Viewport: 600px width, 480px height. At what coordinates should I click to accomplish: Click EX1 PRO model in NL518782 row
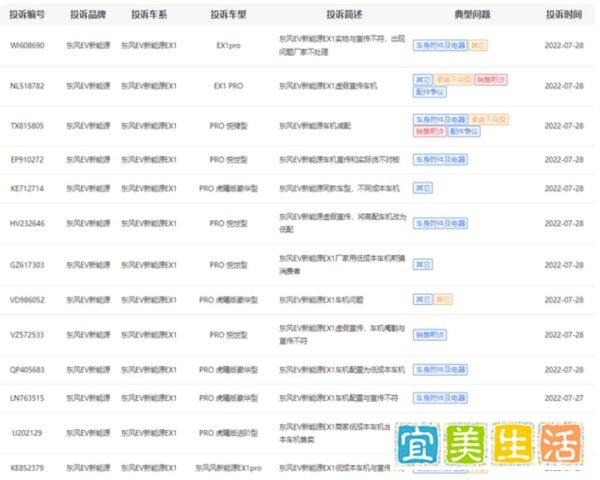click(x=228, y=86)
